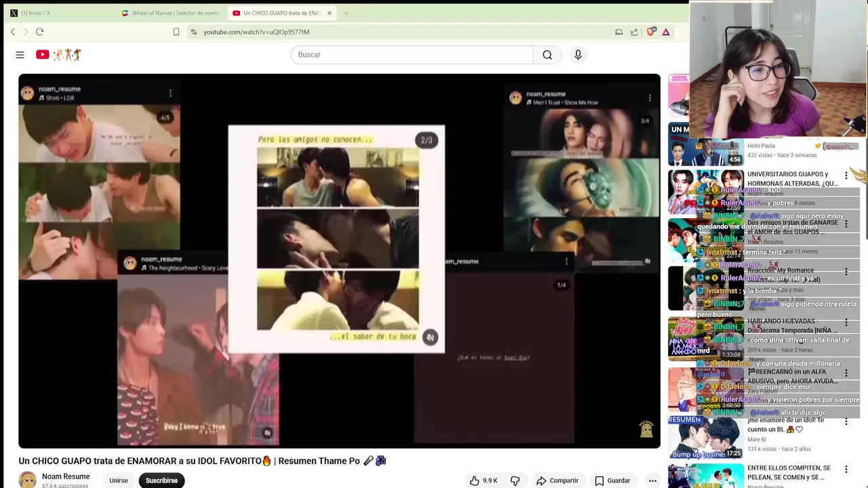The height and width of the screenshot is (488, 868).
Task: Open the Noam Resume channel name
Action: click(x=66, y=476)
